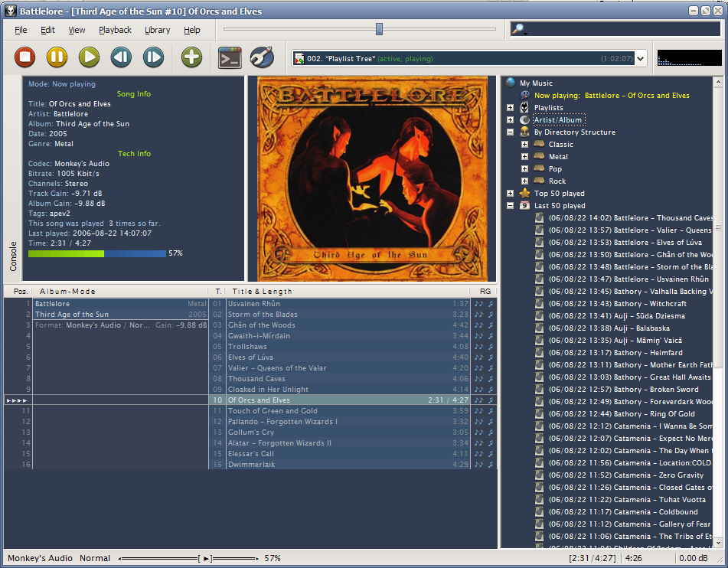Pause the track using the yellow pause icon
The image size is (728, 568).
(x=56, y=57)
